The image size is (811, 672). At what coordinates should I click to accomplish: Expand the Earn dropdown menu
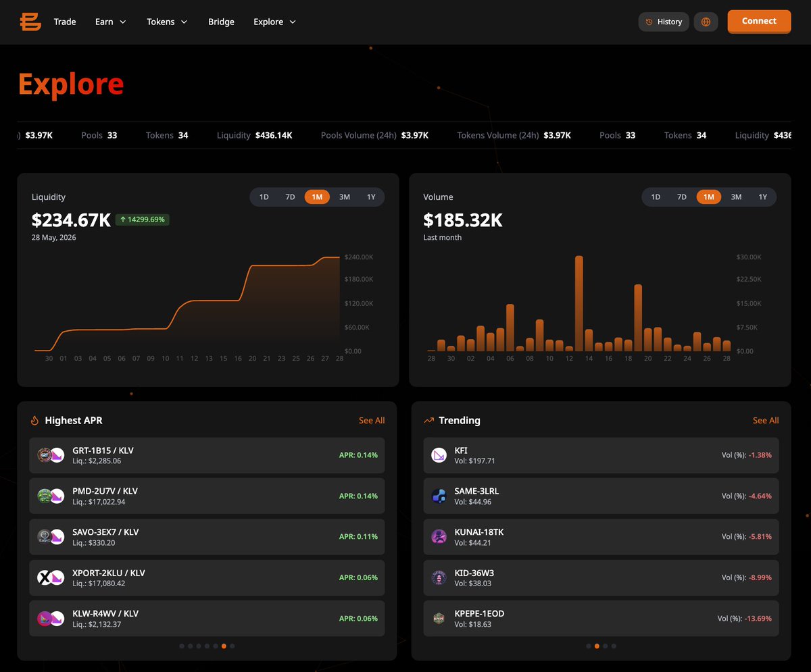111,22
